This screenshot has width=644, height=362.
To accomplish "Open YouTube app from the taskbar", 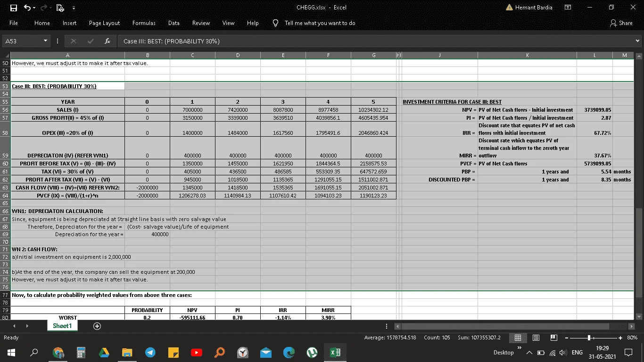I will click(x=197, y=352).
